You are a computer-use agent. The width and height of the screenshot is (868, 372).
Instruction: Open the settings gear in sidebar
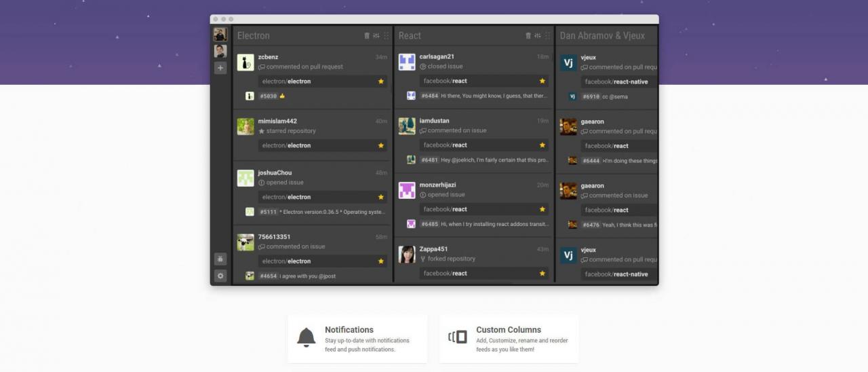220,276
